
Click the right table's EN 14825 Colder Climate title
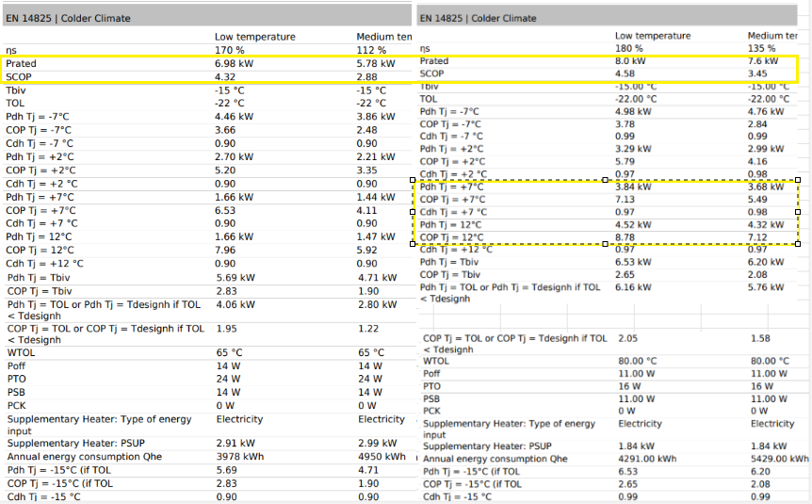(478, 18)
